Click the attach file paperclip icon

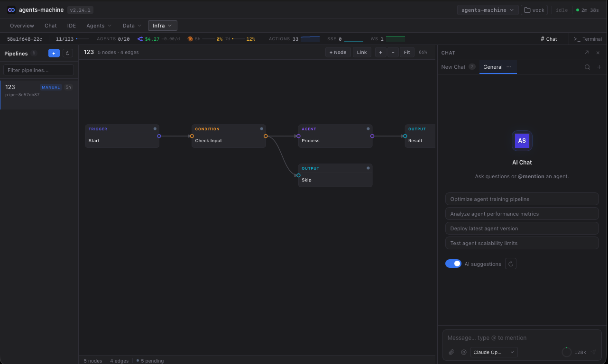click(451, 352)
